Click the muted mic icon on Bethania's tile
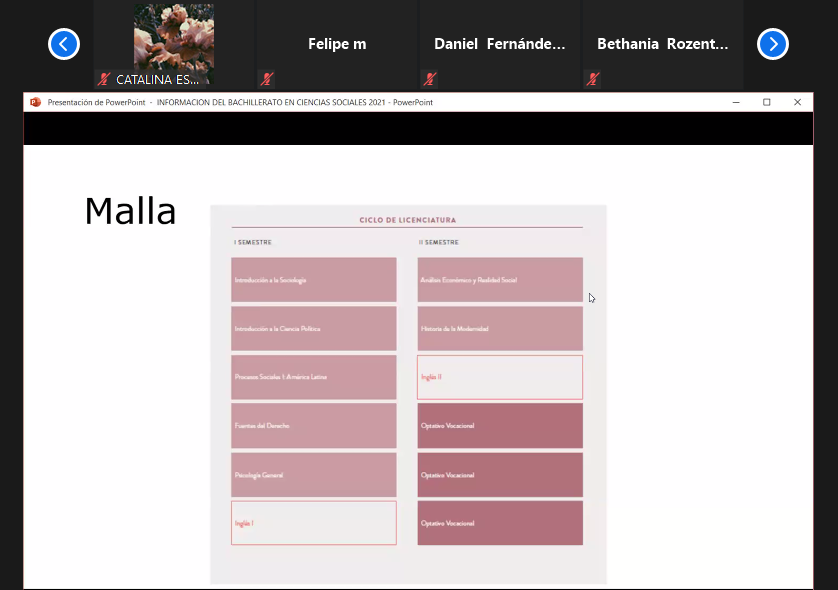The height and width of the screenshot is (590, 838). [x=593, y=79]
